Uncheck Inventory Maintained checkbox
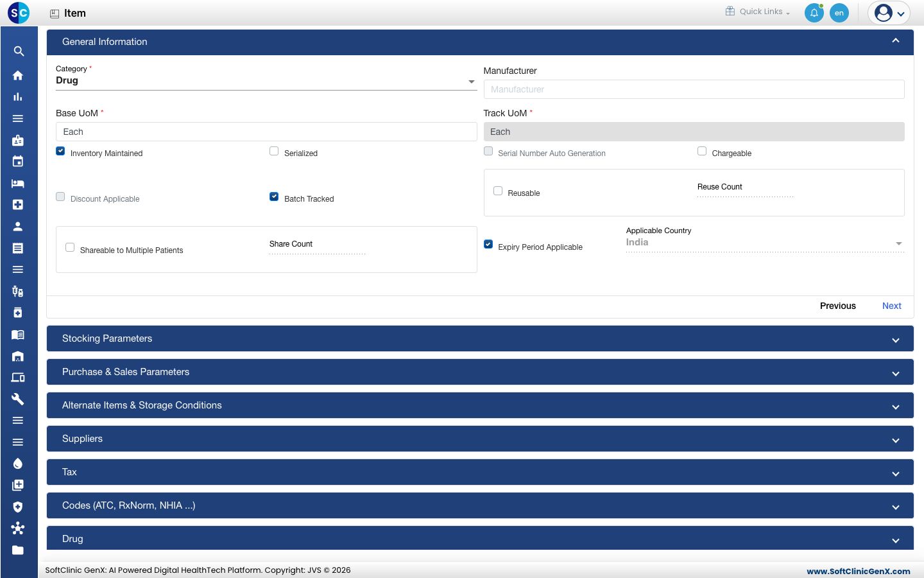The height and width of the screenshot is (578, 924). 60,151
